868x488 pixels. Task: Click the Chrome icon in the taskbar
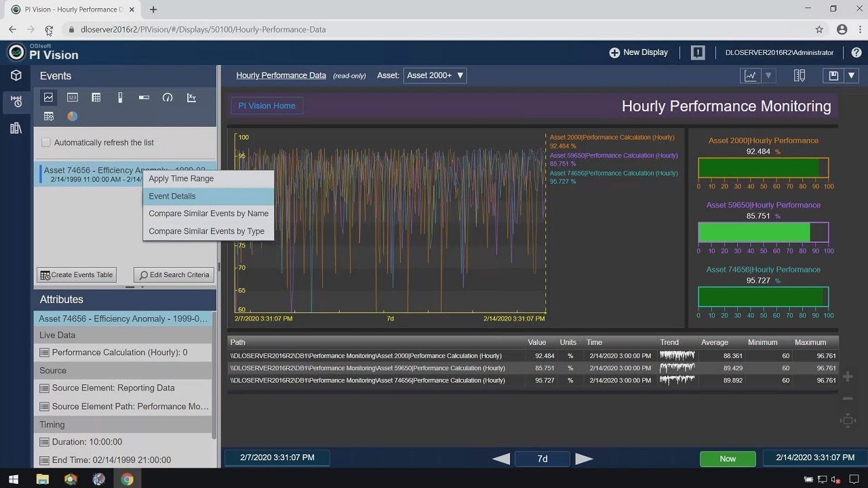pos(127,479)
